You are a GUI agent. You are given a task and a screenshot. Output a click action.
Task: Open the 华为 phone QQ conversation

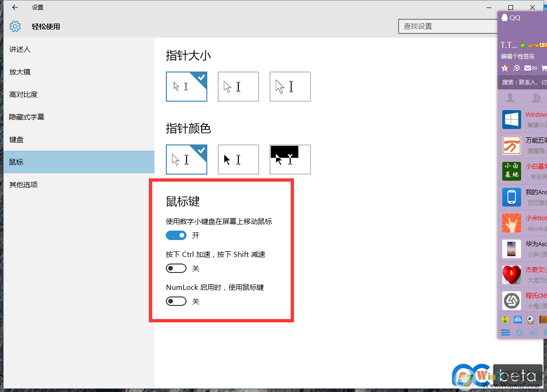tap(522, 249)
